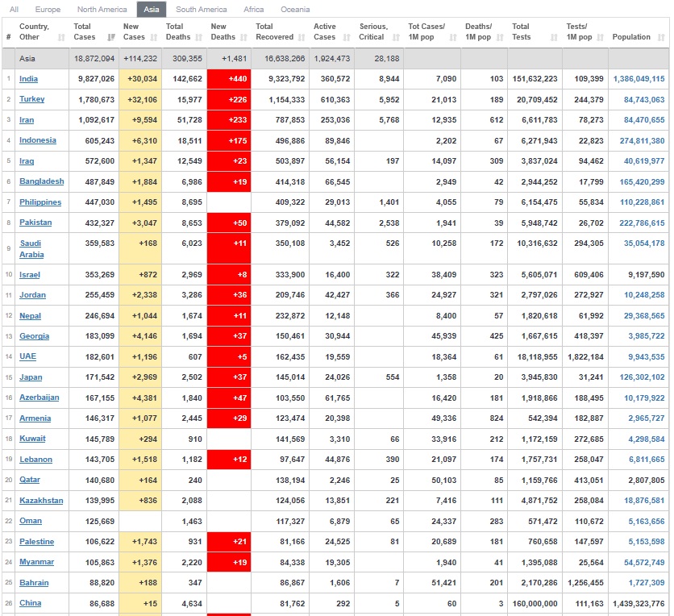Open the Kuwait country link

coord(32,439)
